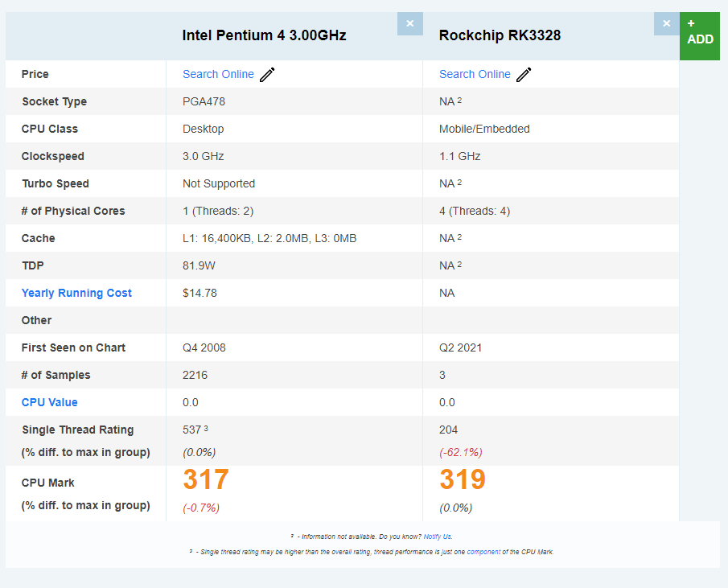Click the # of Physical Cores label

tap(73, 212)
